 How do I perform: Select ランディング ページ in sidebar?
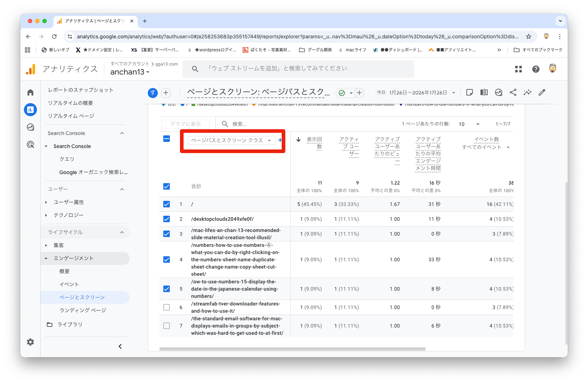coord(83,310)
